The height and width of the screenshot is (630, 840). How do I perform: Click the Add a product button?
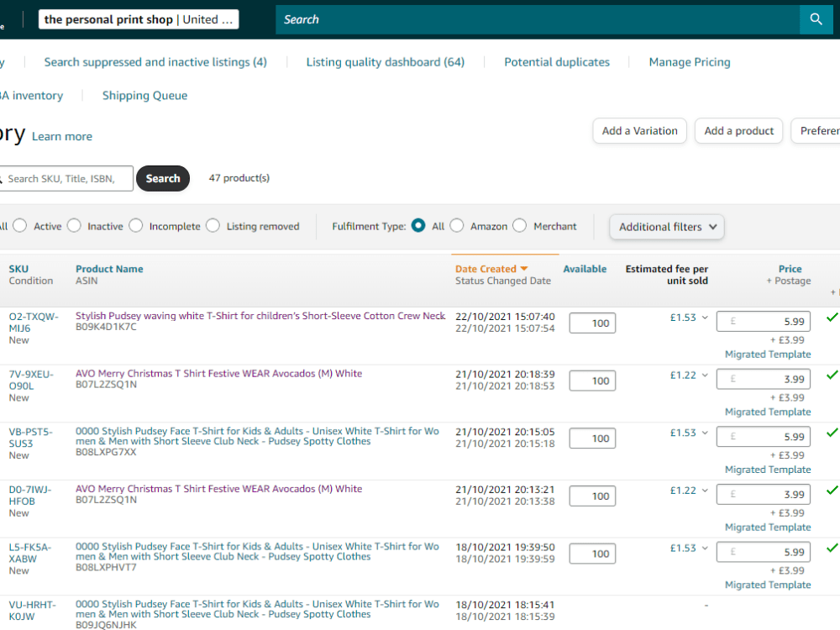(x=738, y=131)
